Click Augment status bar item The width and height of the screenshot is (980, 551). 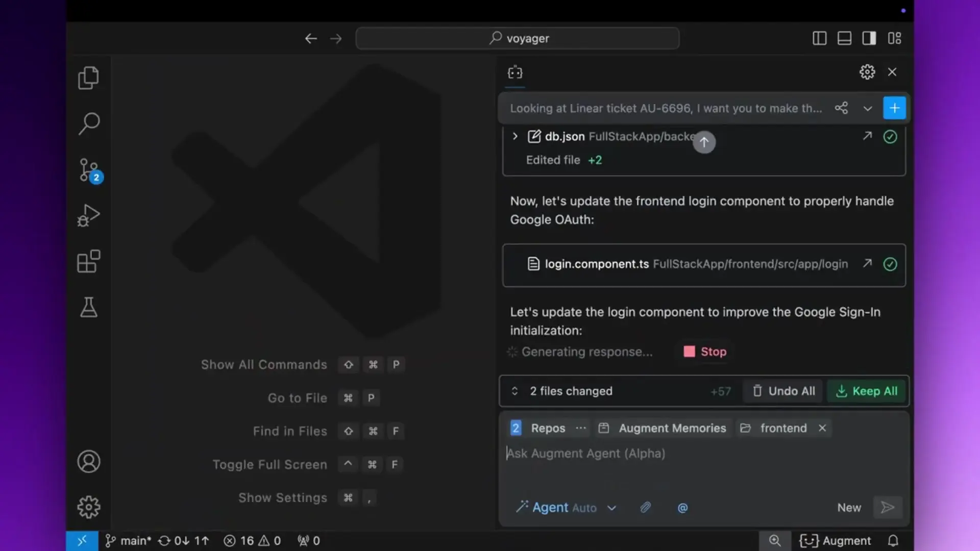pos(835,541)
